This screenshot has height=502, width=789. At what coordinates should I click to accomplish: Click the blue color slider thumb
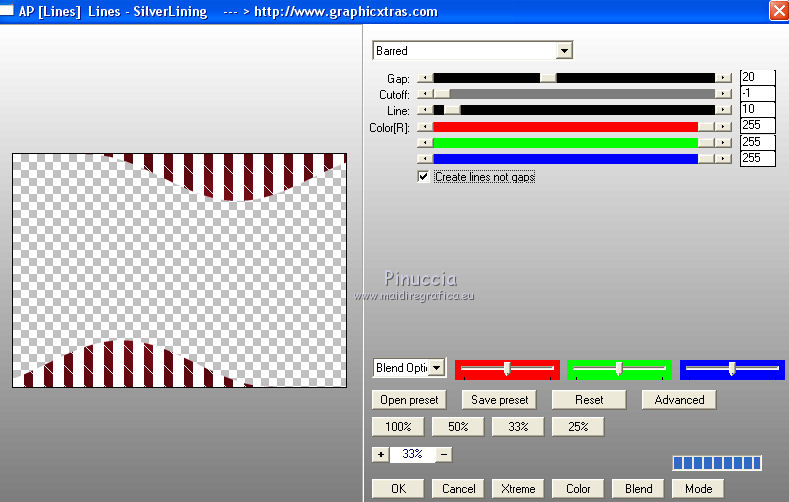pos(706,158)
